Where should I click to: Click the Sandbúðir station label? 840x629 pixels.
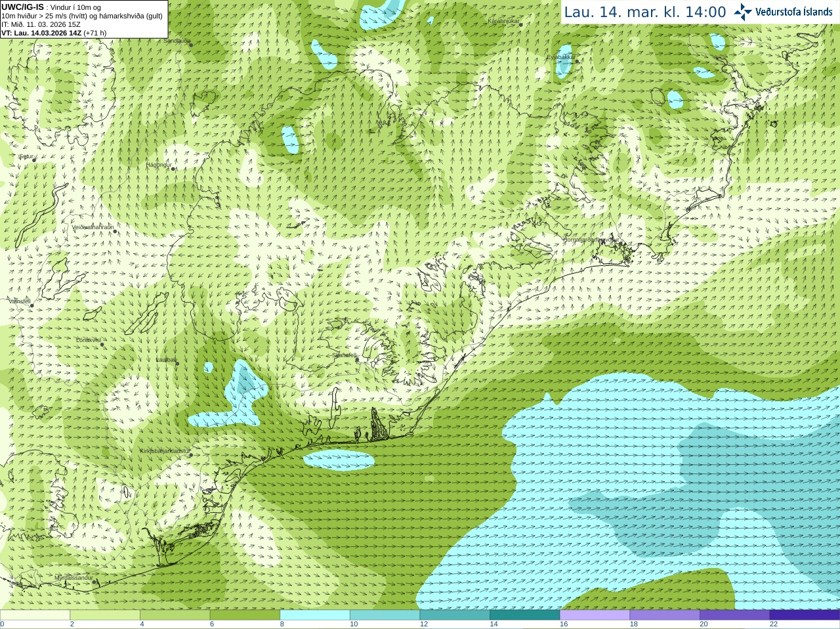pyautogui.click(x=177, y=41)
